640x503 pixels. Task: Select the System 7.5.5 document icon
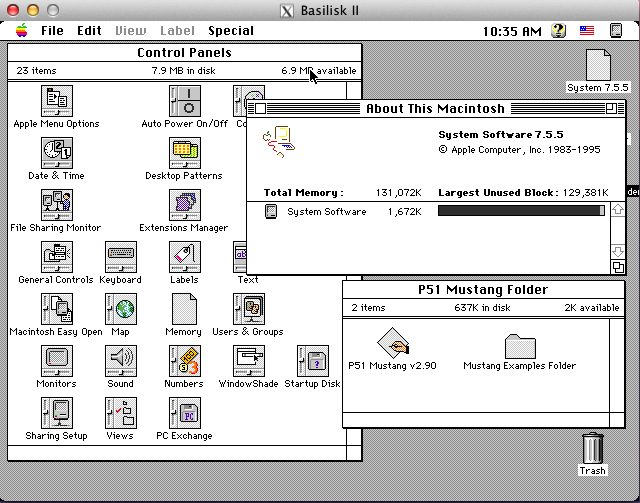(598, 65)
